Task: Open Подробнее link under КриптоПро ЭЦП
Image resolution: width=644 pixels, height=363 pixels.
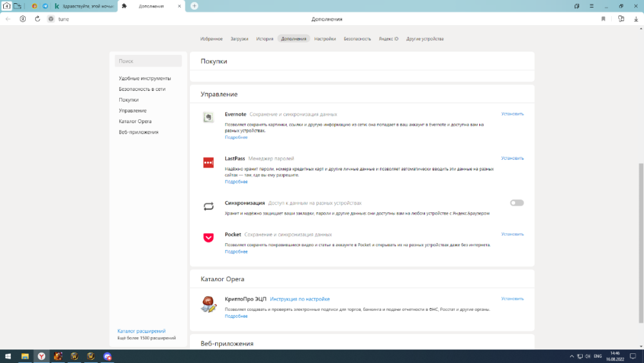Action: coord(236,316)
